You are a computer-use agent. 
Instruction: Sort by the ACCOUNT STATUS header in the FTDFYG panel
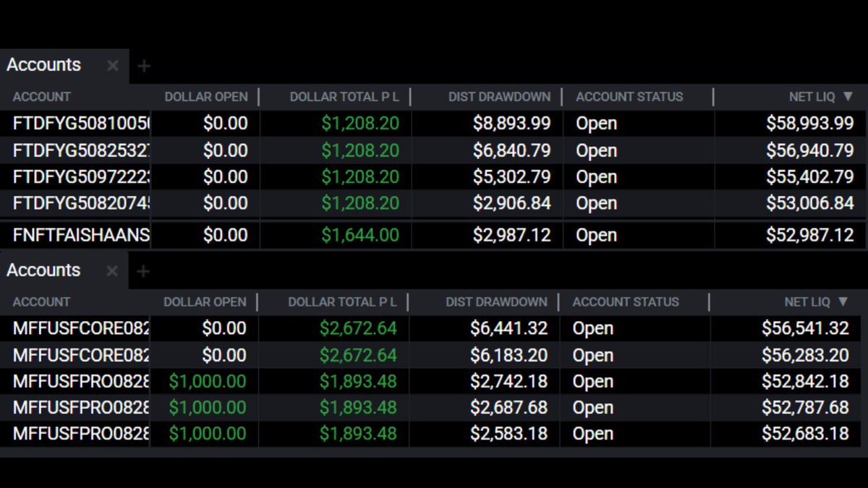click(x=629, y=97)
